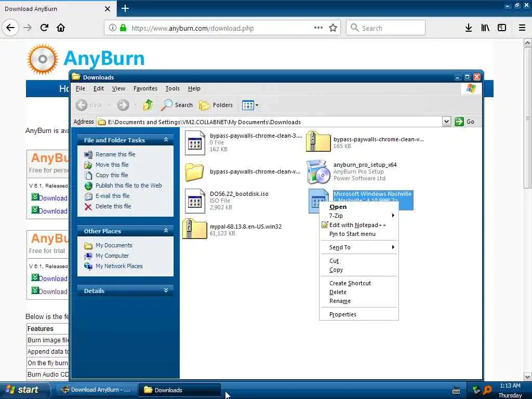Click the Up folder icon in Explorer
532x399 pixels.
[x=148, y=105]
